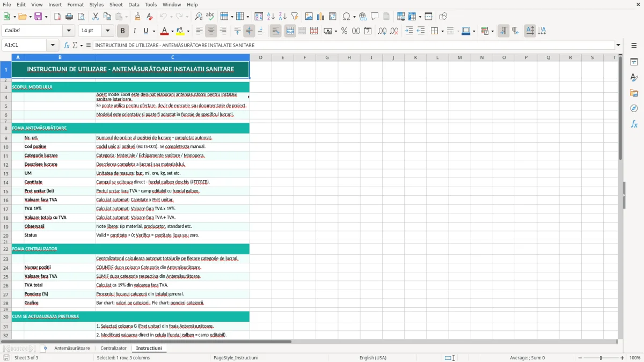Apply yellow background color swatch
The height and width of the screenshot is (362, 644).
[180, 31]
